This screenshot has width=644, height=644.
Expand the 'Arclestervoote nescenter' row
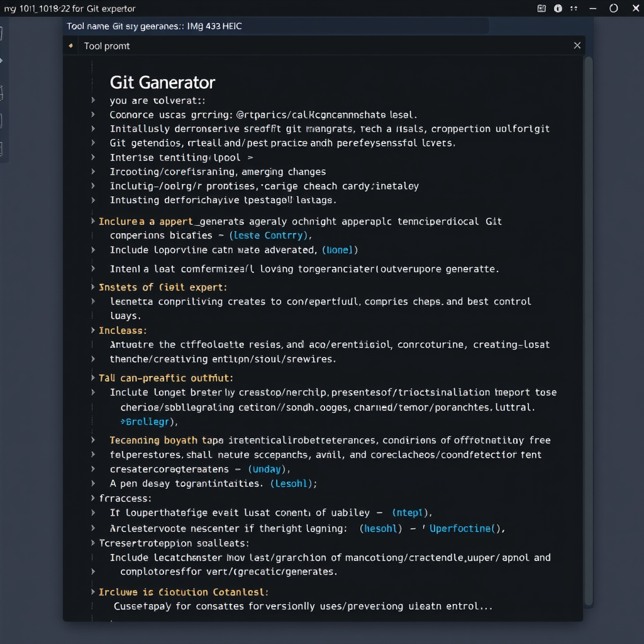coord(93,528)
